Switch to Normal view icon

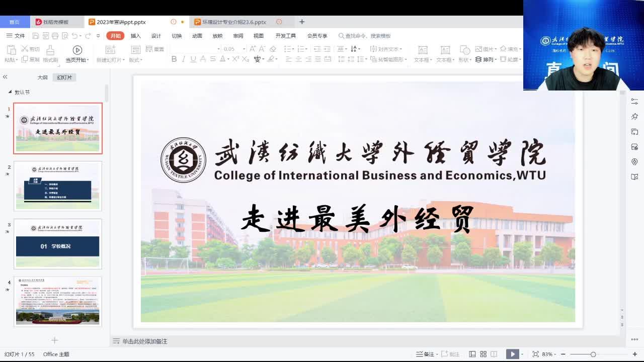(472, 354)
